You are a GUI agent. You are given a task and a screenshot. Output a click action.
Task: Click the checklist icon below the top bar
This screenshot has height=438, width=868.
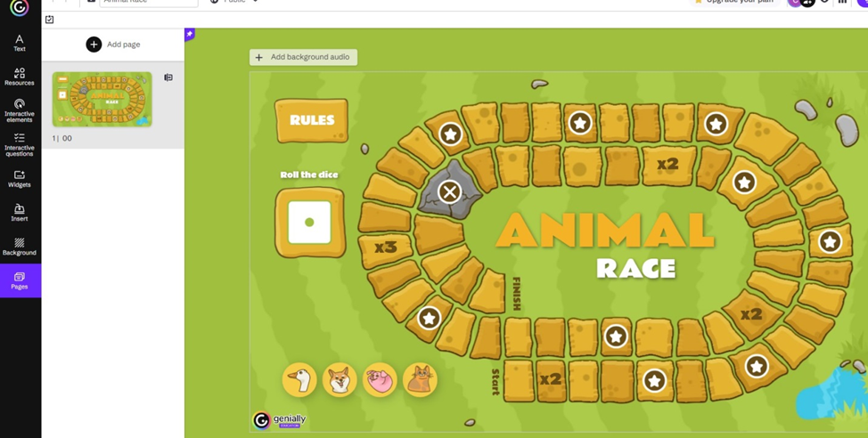50,20
